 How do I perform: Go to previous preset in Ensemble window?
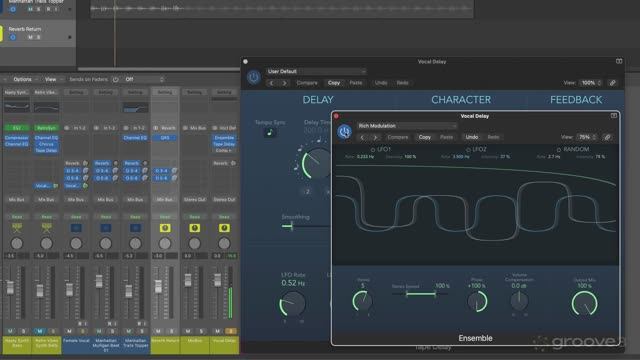(362, 137)
